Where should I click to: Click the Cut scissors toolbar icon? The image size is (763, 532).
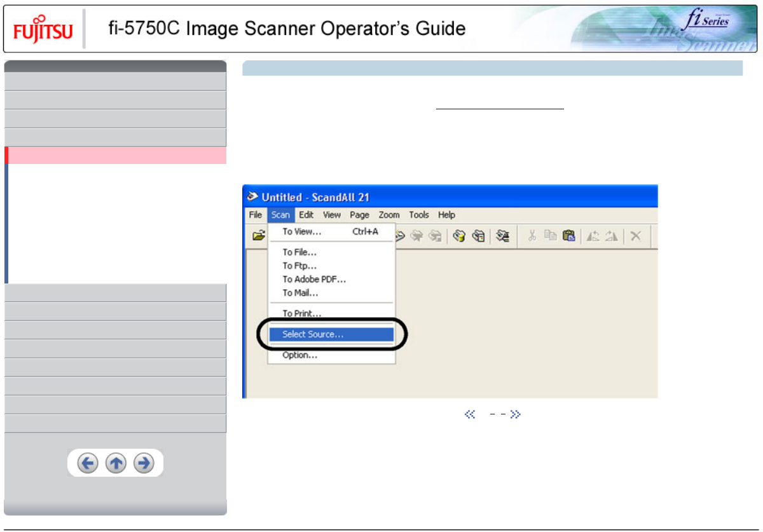pyautogui.click(x=533, y=236)
